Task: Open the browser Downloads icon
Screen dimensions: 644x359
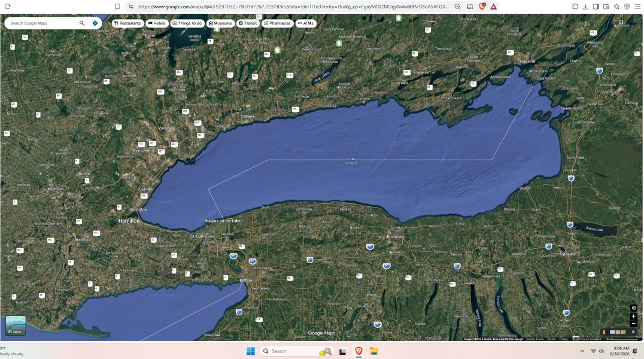Action: (585, 7)
